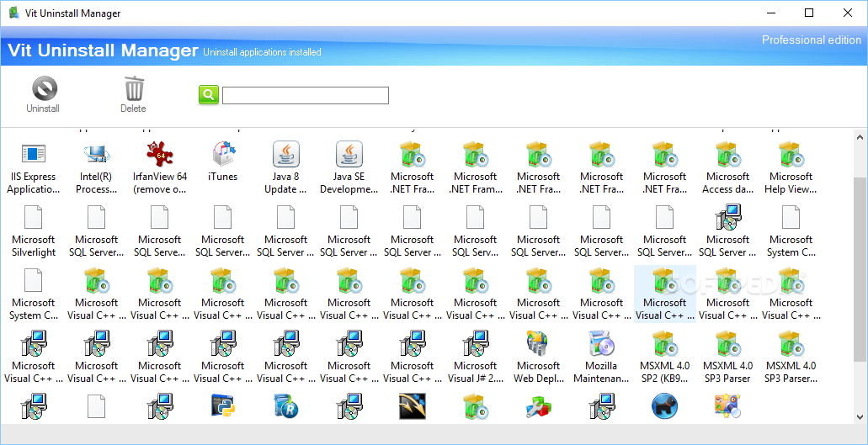
Task: Select Microsoft Help View... entry
Action: pyautogui.click(x=791, y=167)
